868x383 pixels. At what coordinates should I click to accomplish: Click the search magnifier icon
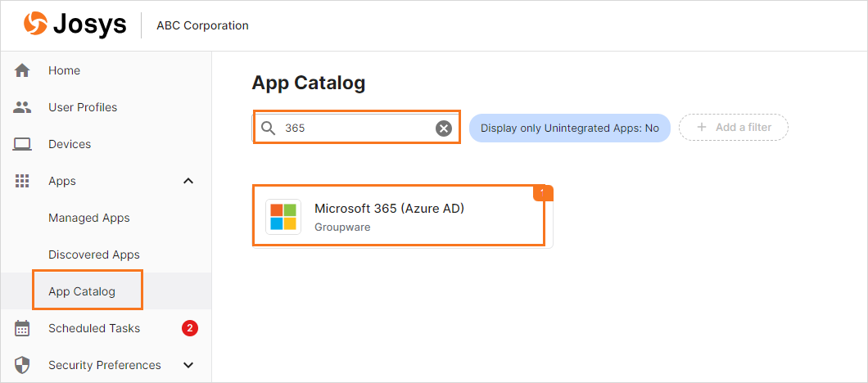269,128
